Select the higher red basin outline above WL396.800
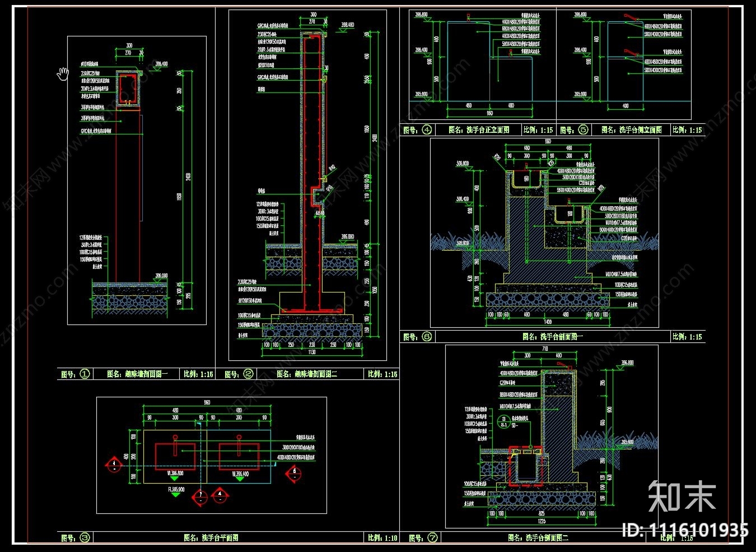 pos(175,456)
